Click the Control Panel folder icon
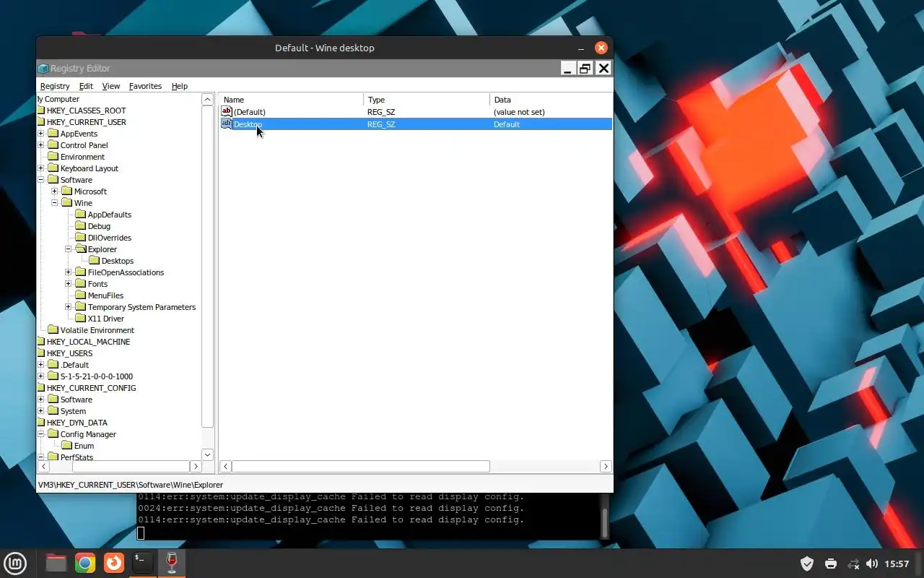The image size is (924, 578). pyautogui.click(x=53, y=145)
